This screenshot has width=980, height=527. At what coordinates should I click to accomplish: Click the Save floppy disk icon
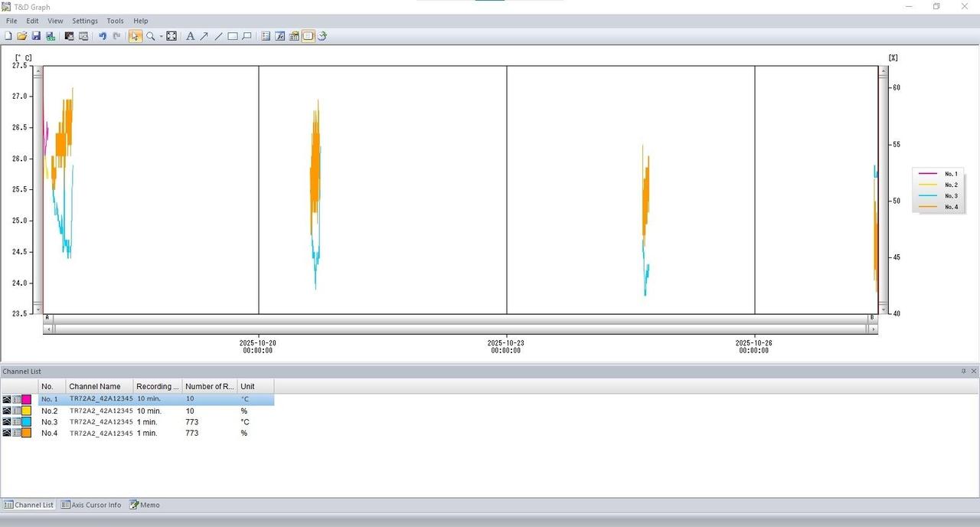click(35, 36)
